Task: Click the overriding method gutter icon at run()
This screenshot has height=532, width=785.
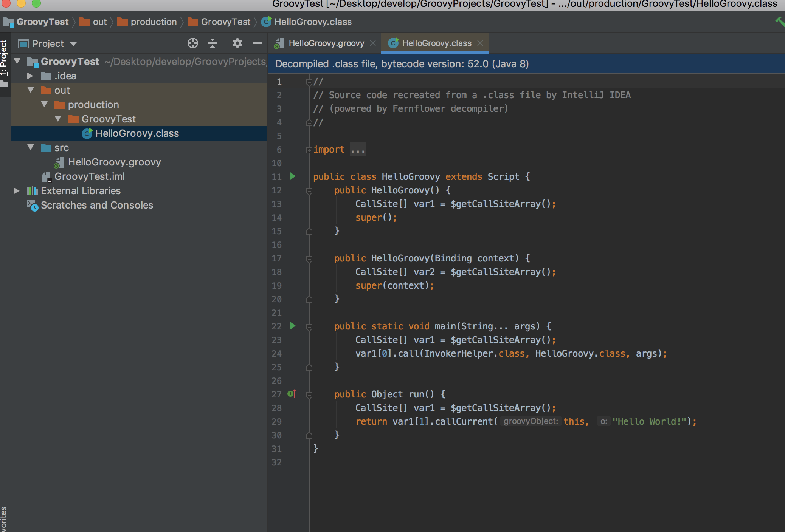Action: pos(292,394)
